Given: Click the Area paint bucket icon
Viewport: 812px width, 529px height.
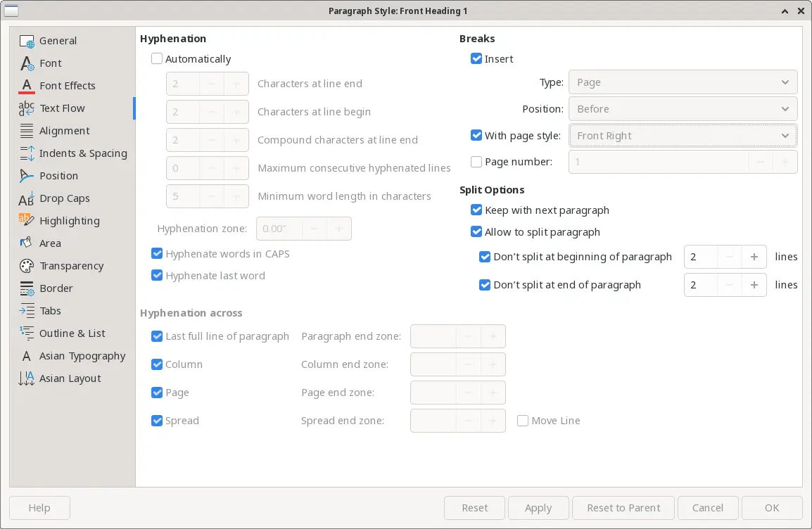Looking at the screenshot, I should (x=27, y=243).
